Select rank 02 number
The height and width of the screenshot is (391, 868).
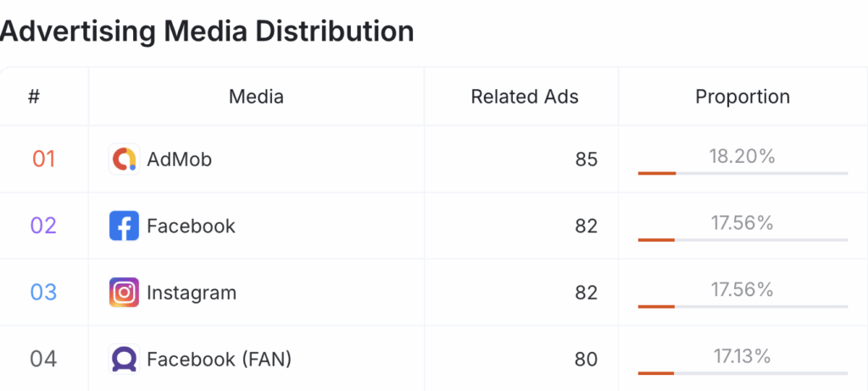pyautogui.click(x=43, y=226)
